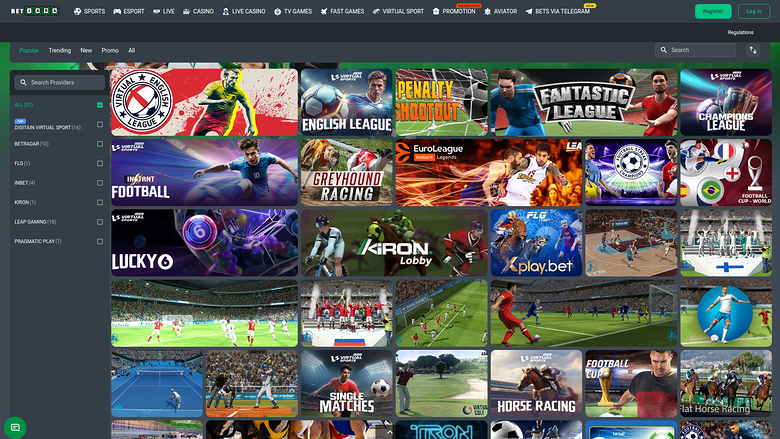This screenshot has height=439, width=780.
Task: Check the FLG provider checkbox
Action: pos(100,163)
